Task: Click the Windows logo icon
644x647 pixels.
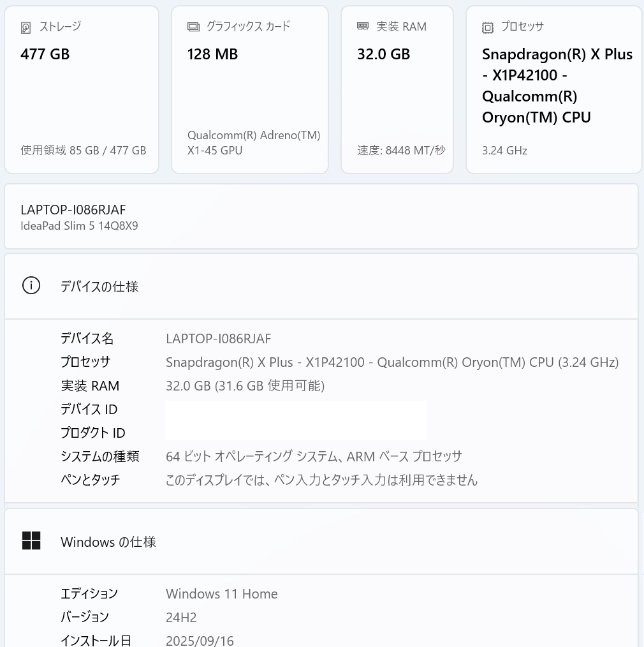Action: (31, 541)
